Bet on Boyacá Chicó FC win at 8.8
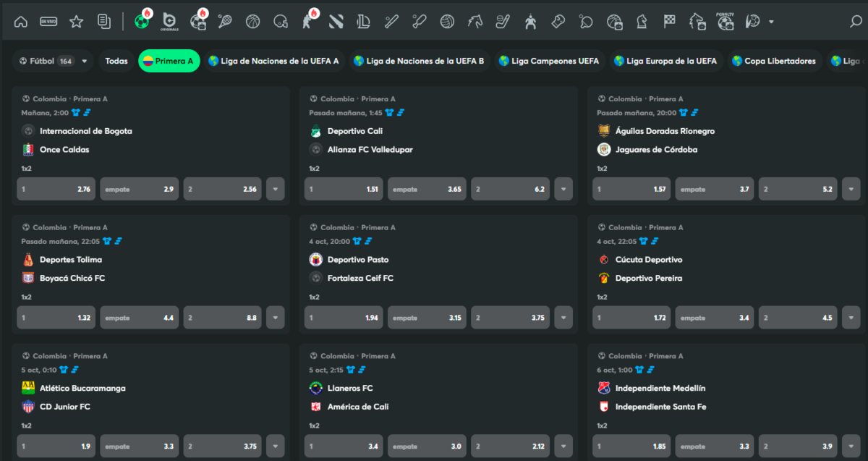This screenshot has height=461, width=868. coord(223,318)
